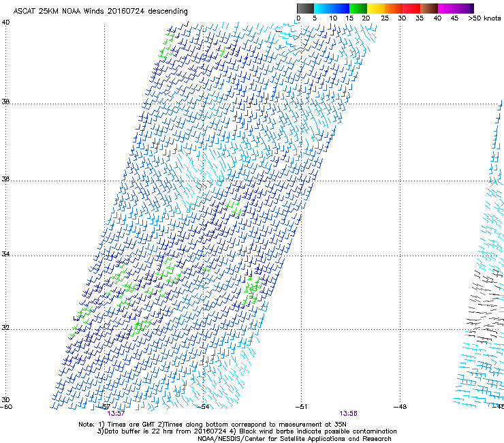This screenshot has width=504, height=443.
Task: Select the yellow 20-25 knots color segment
Action: point(376,8)
